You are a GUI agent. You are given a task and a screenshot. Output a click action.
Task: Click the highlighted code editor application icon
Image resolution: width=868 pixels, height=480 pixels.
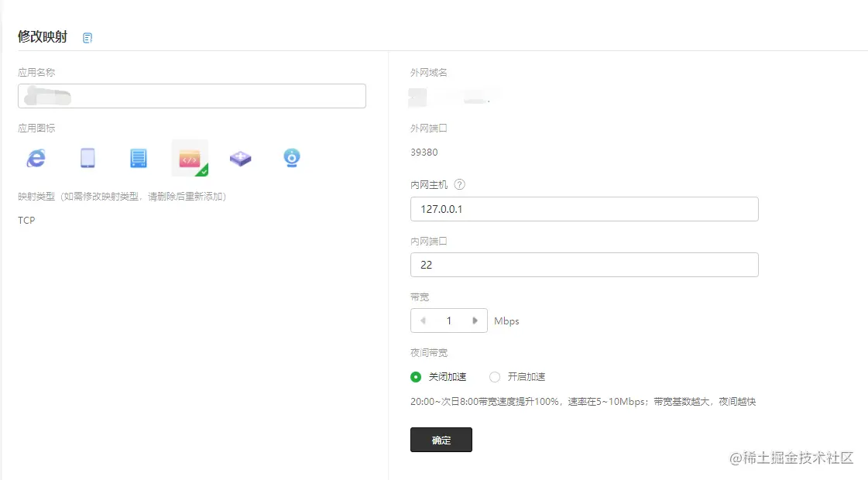coord(190,157)
